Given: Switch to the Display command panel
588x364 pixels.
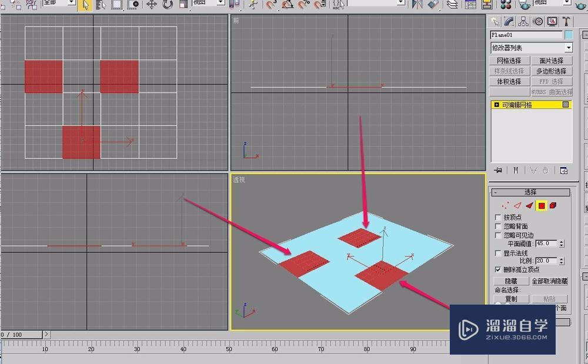Looking at the screenshot, I should pyautogui.click(x=552, y=22).
